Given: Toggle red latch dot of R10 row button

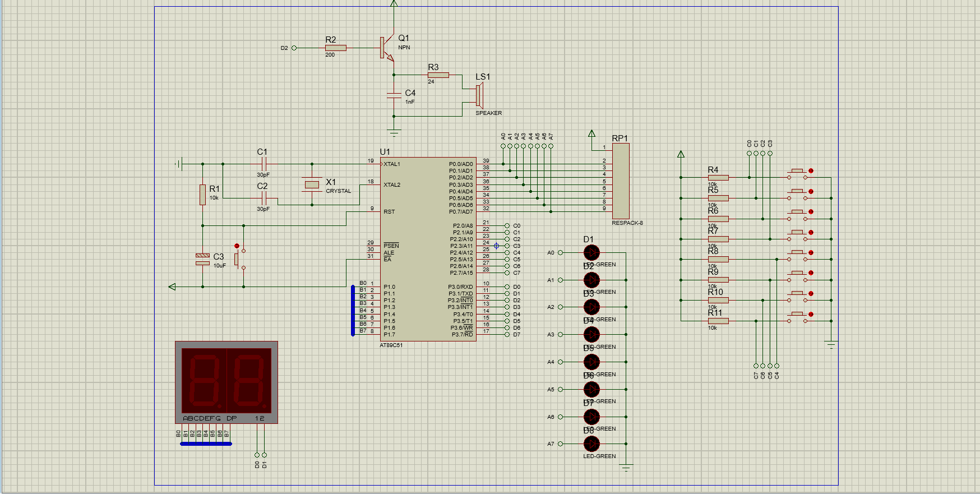Looking at the screenshot, I should click(811, 293).
